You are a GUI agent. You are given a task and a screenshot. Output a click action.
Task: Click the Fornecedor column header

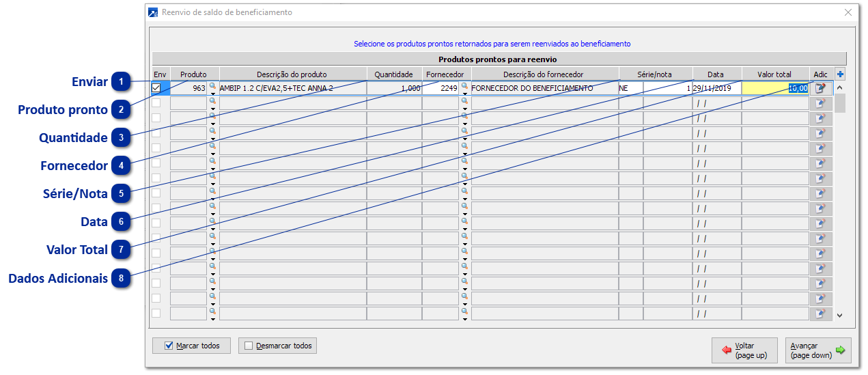tap(446, 74)
